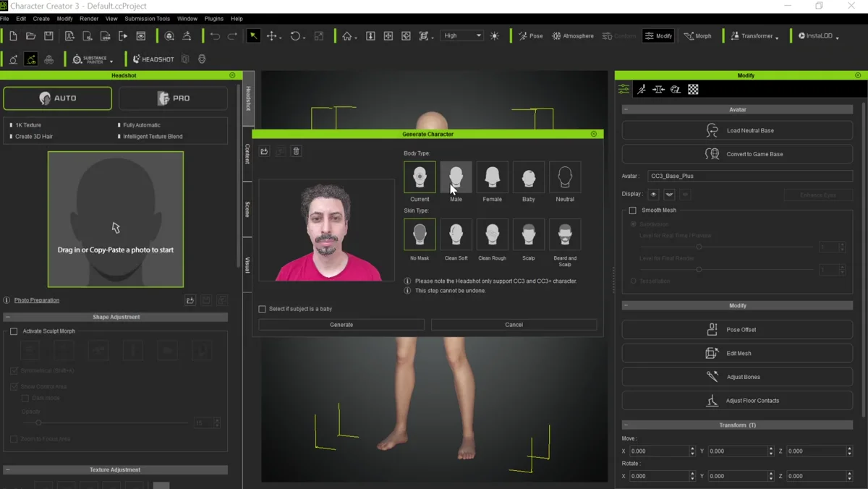Viewport: 868px width, 489px height.
Task: Open the Create menu
Action: pos(41,19)
